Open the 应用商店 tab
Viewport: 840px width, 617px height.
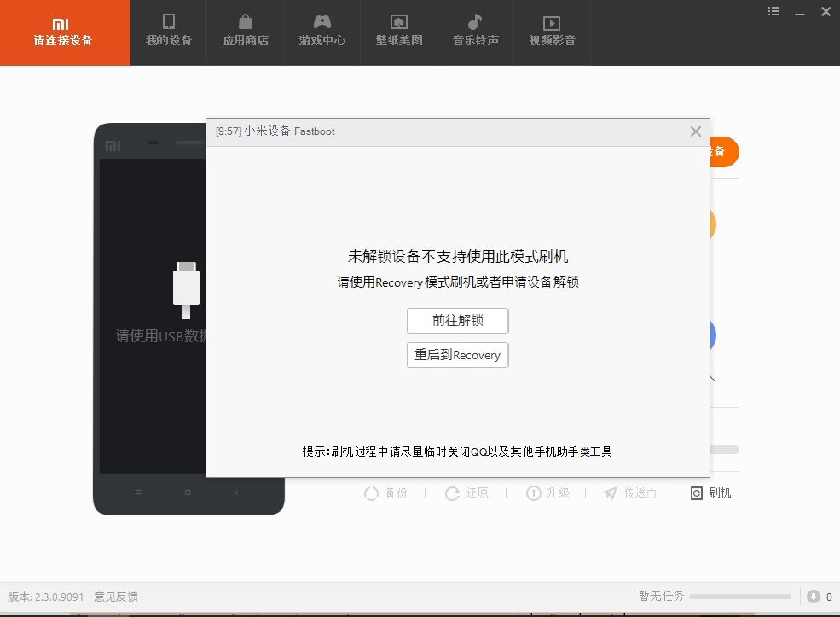[x=246, y=32]
